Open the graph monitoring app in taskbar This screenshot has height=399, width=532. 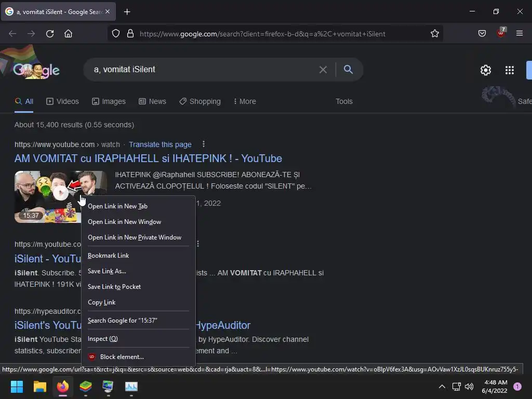coord(131,387)
